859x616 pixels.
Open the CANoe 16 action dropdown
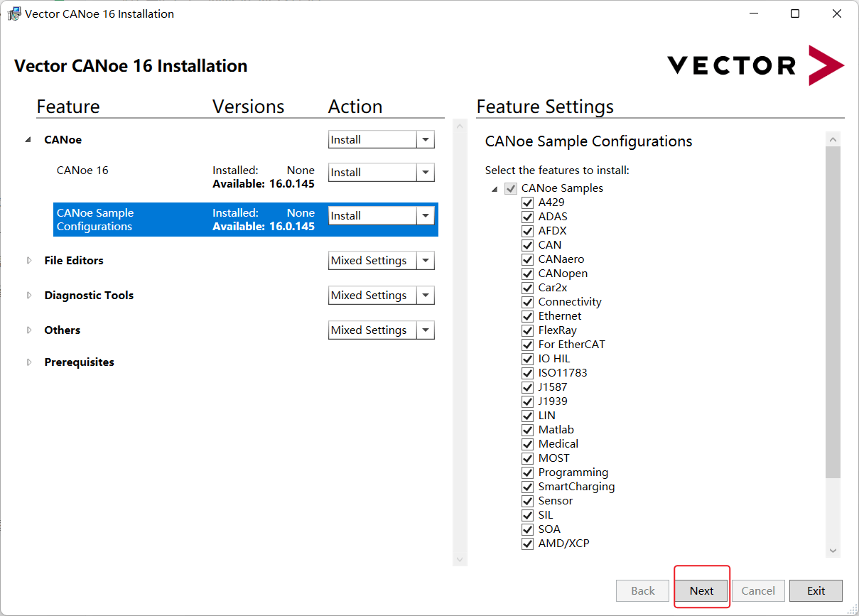(x=425, y=173)
